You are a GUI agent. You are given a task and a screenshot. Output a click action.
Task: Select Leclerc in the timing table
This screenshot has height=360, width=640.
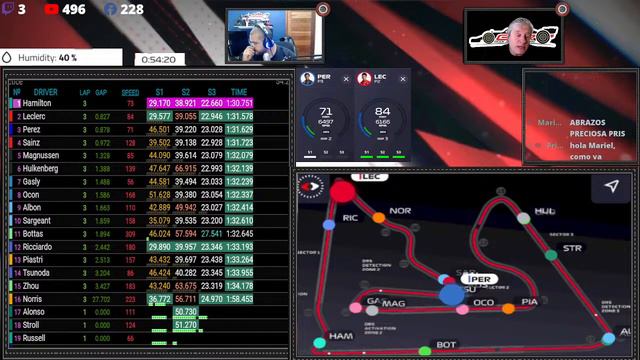pos(34,116)
